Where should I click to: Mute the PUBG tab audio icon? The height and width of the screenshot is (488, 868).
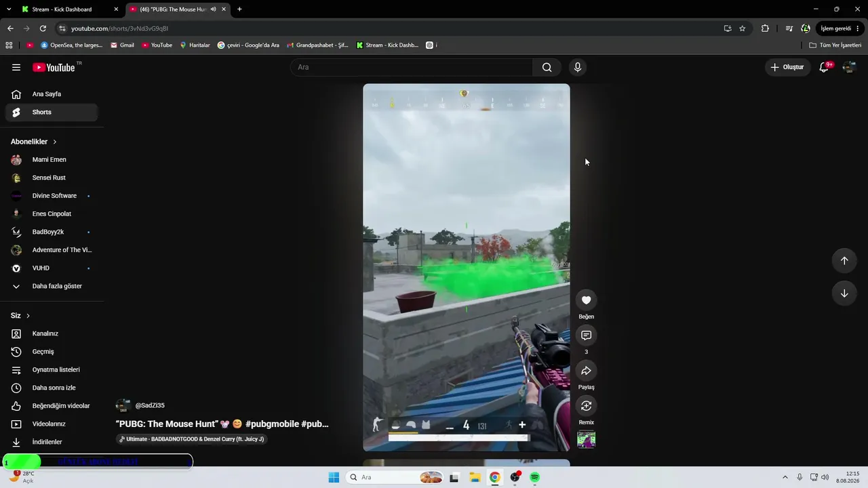pyautogui.click(x=214, y=9)
